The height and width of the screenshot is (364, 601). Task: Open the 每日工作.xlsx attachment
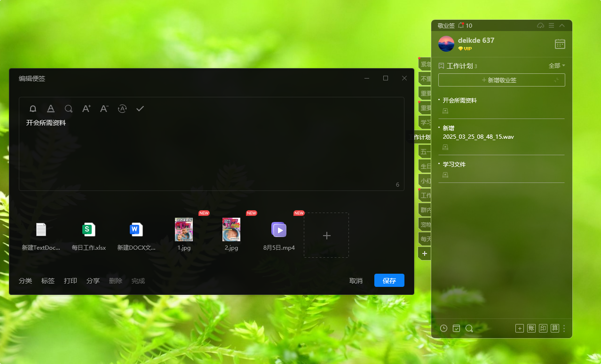click(89, 236)
